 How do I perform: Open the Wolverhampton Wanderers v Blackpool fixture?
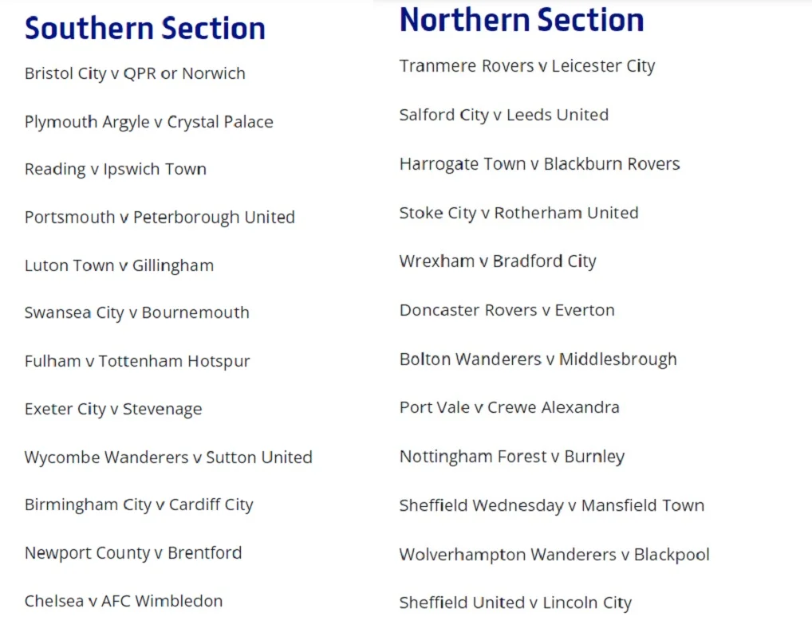[x=554, y=555]
